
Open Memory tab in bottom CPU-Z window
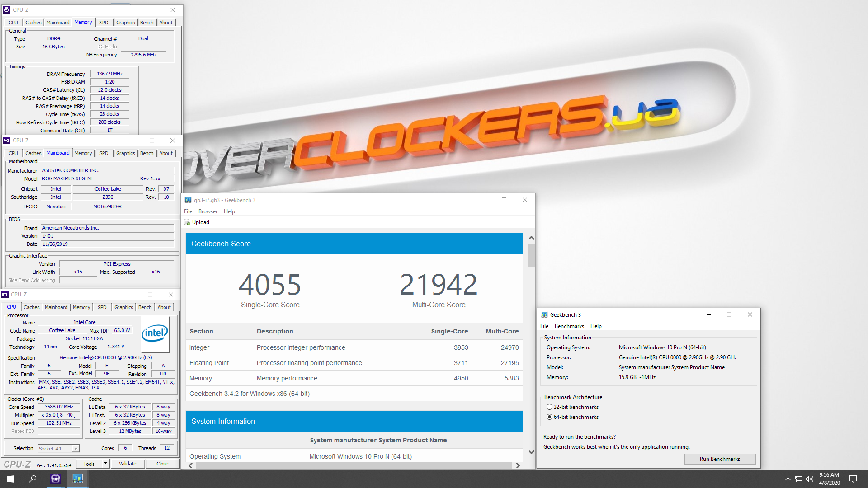tap(81, 307)
